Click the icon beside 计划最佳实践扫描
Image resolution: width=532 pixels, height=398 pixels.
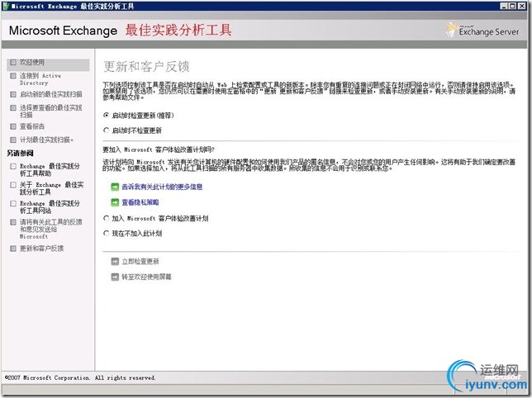click(x=13, y=140)
